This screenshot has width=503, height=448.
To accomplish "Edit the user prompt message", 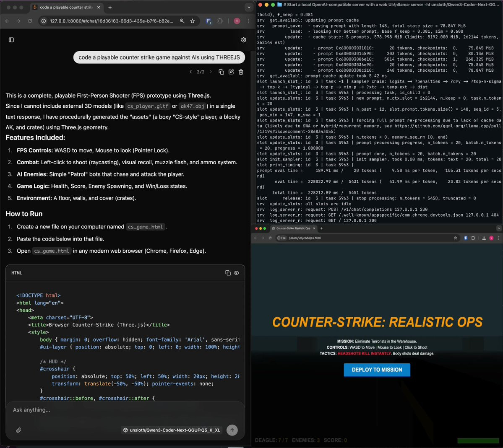I will pyautogui.click(x=231, y=72).
